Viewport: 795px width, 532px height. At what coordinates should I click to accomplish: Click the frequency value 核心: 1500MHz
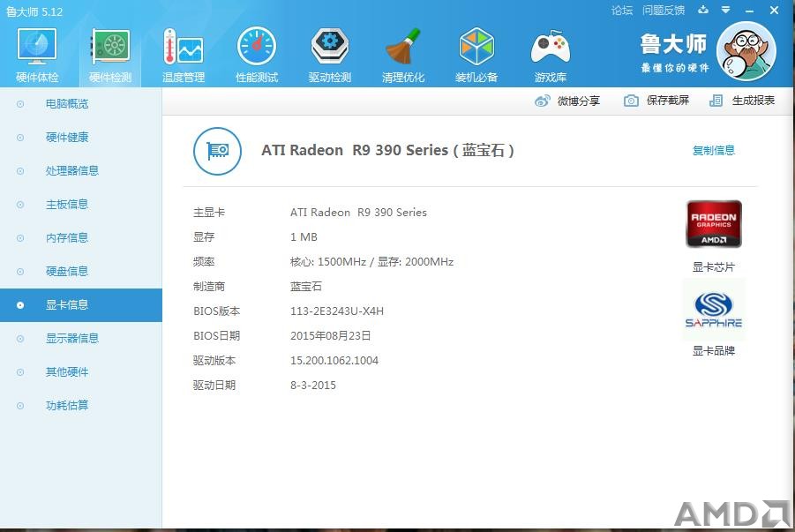[x=328, y=262]
